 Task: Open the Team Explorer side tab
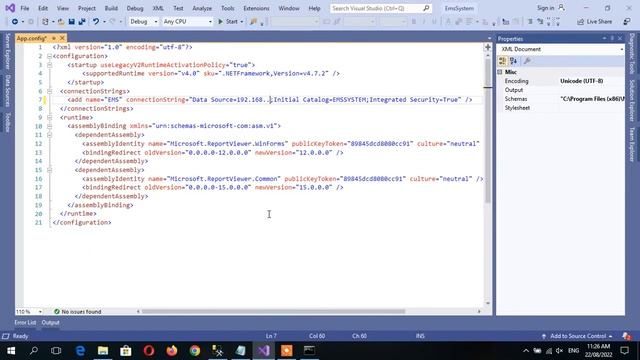click(x=632, y=144)
